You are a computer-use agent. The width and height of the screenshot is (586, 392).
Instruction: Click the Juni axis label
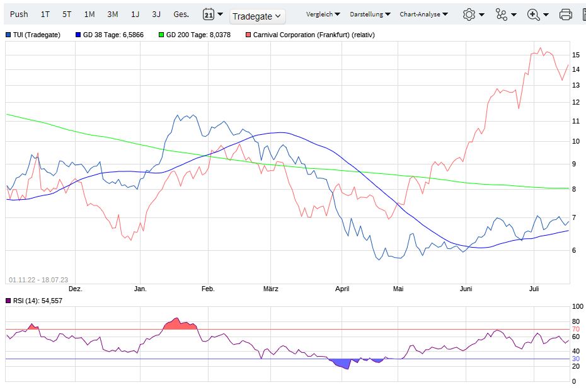(466, 289)
